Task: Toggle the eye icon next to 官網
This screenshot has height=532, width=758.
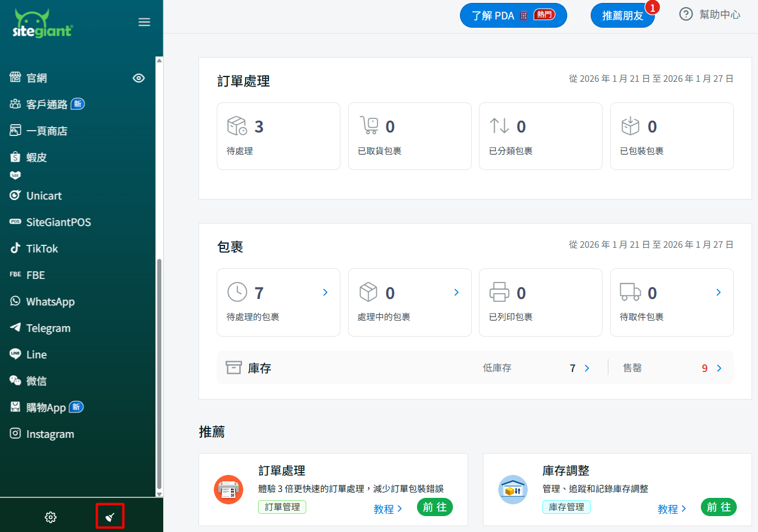Action: tap(139, 78)
